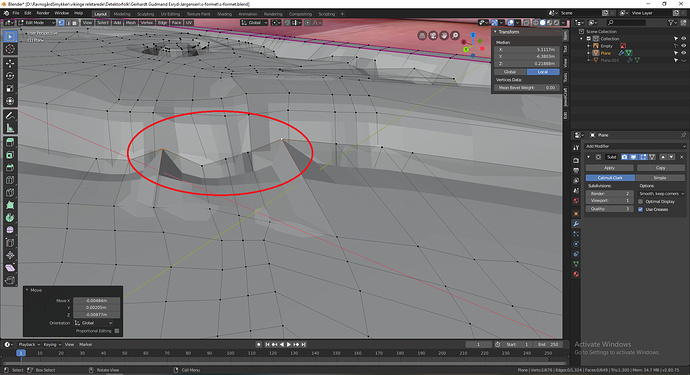Screen dimensions: 690x375
Task: Open the Render menu
Action: click(x=43, y=13)
